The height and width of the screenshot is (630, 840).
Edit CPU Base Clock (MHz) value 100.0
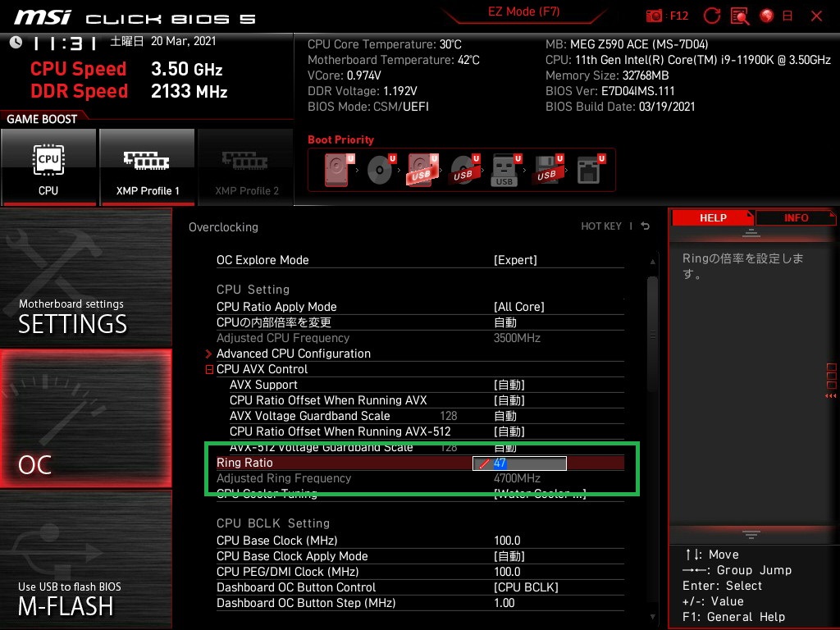point(507,540)
